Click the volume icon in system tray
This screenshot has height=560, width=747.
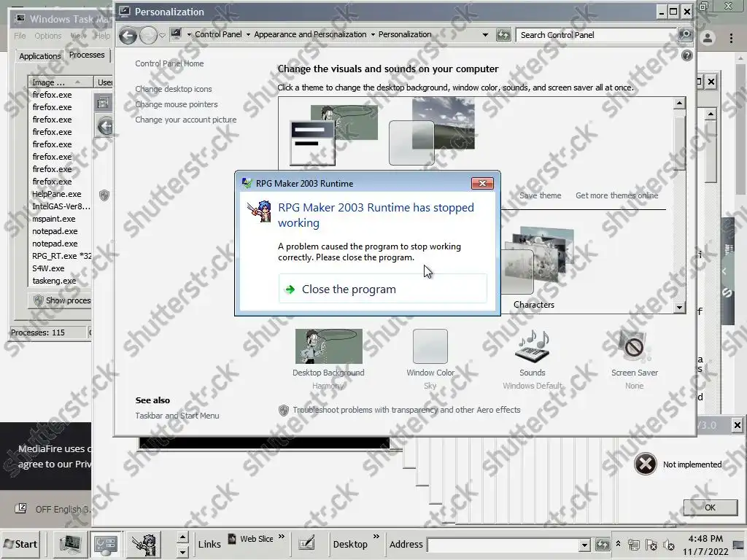(668, 545)
